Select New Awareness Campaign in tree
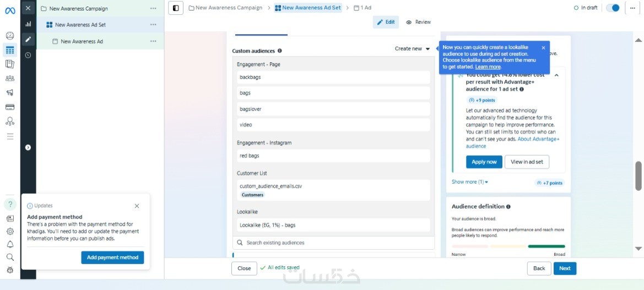Image resolution: width=644 pixels, height=290 pixels. (x=78, y=8)
